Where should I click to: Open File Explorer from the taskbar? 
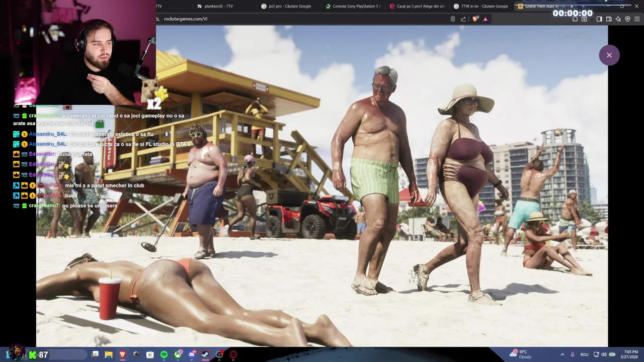[x=108, y=354]
